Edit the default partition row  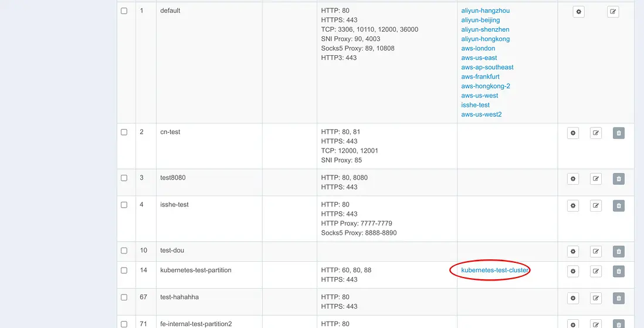(613, 12)
